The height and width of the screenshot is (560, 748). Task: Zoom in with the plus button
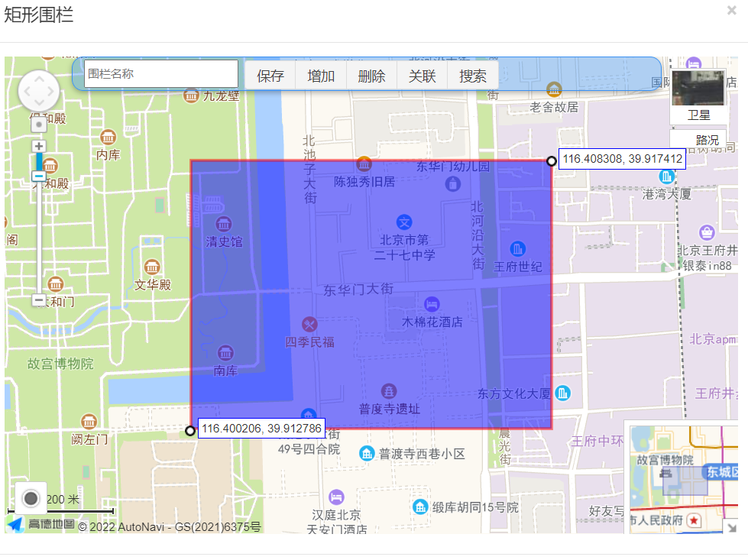[39, 146]
